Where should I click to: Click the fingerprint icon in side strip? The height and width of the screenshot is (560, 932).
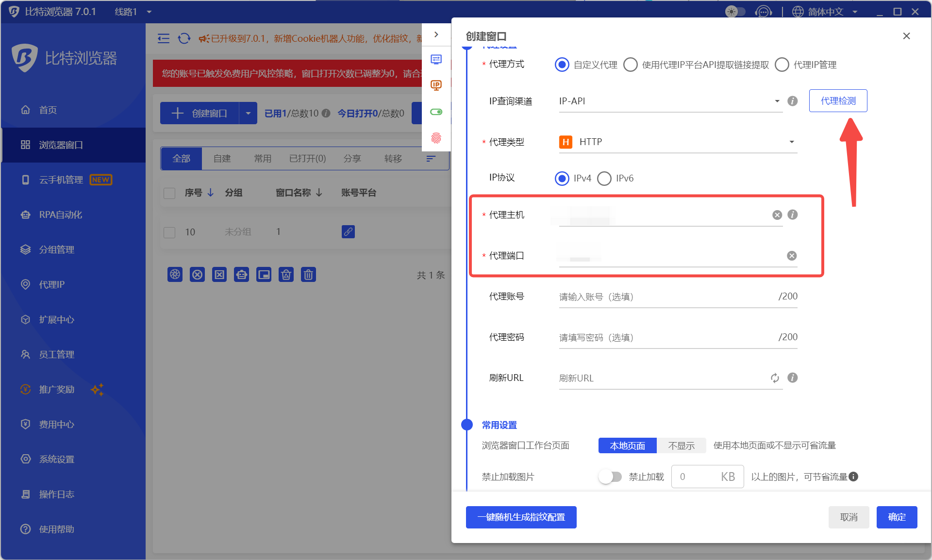click(436, 138)
